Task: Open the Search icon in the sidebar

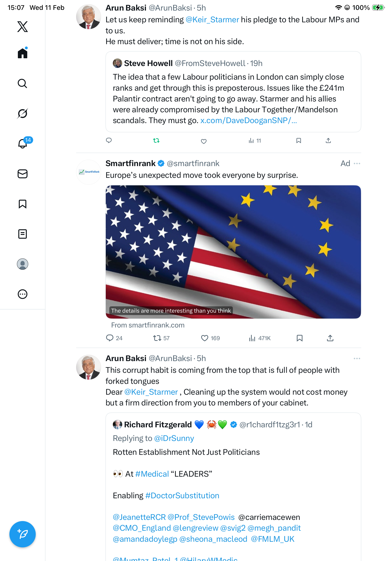Action: [23, 83]
